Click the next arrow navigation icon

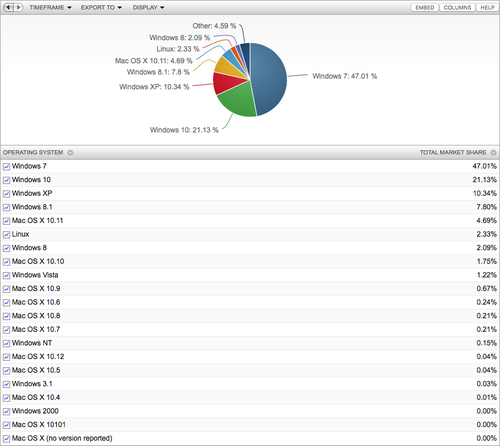(x=18, y=7)
